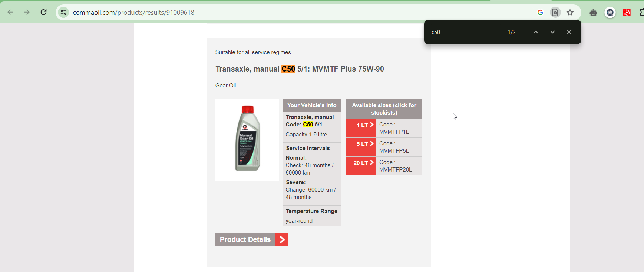Go forward to the next page
The width and height of the screenshot is (644, 272).
tap(27, 12)
